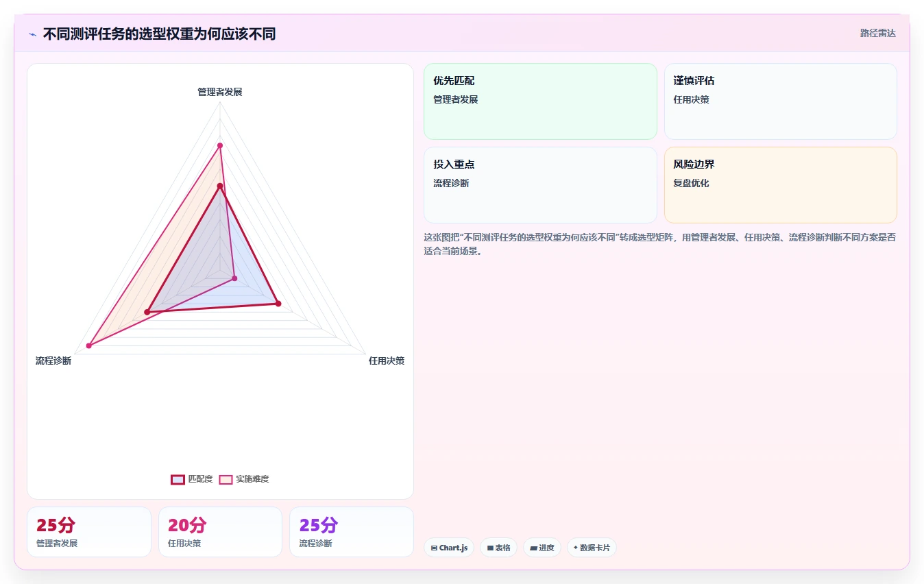The width and height of the screenshot is (924, 584).
Task: Click the 流程诊断 radar axis label
Action: pos(53,361)
